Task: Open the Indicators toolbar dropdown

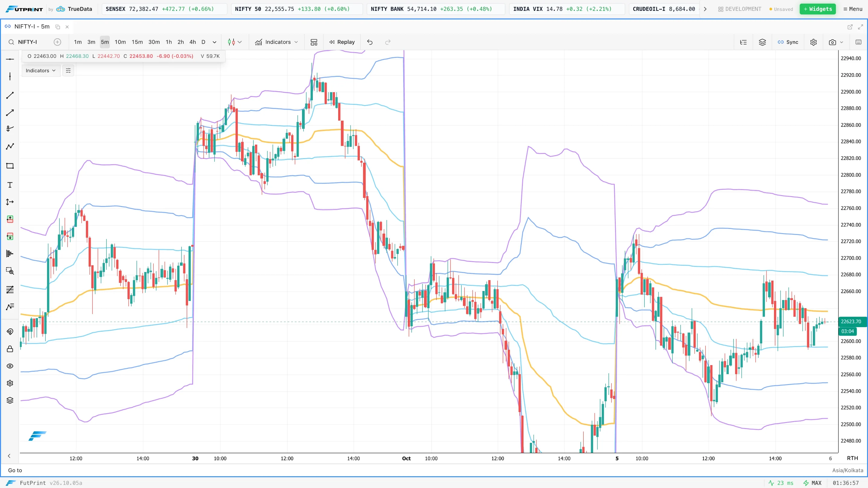Action: (277, 42)
